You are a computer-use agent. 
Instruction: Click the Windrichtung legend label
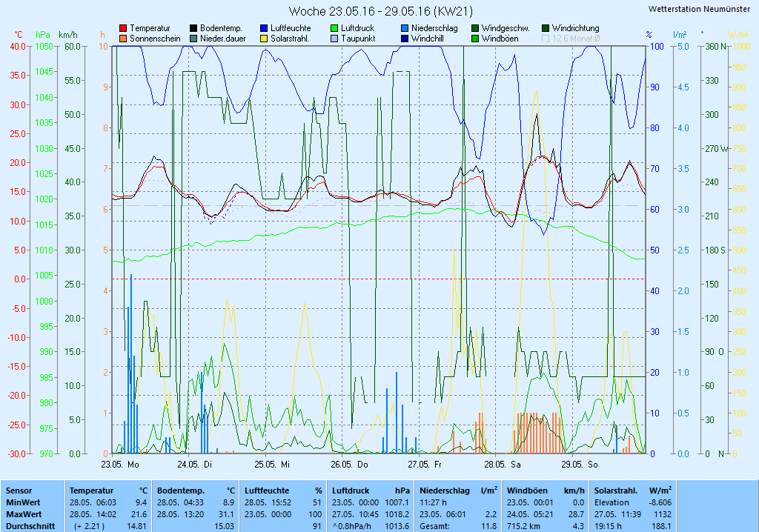click(575, 28)
